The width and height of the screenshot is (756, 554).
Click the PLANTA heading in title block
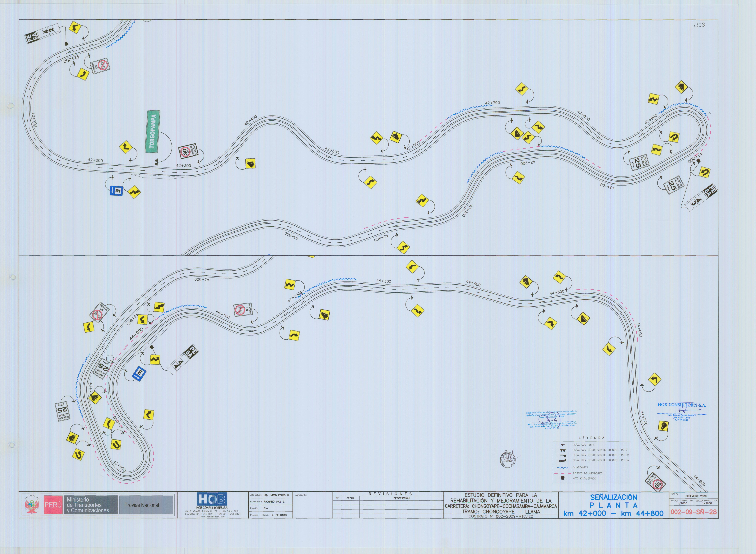click(614, 505)
